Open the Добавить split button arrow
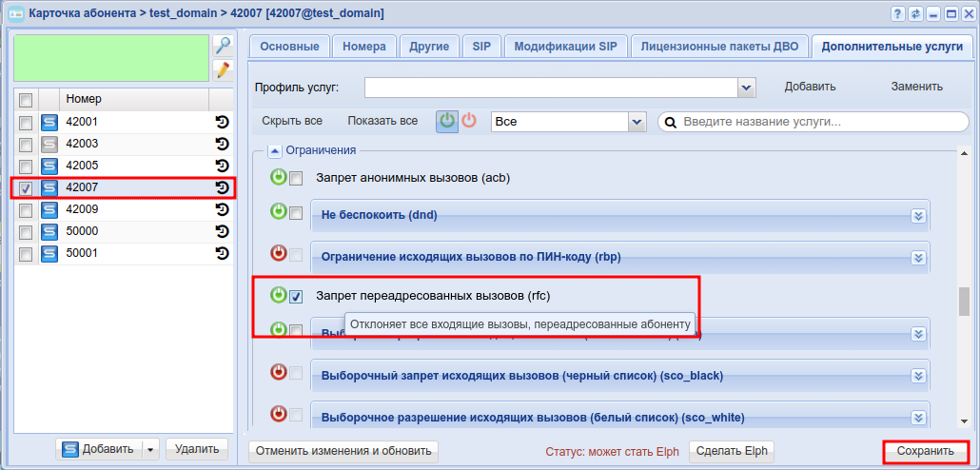Screen dimensions: 980x470 (151, 449)
